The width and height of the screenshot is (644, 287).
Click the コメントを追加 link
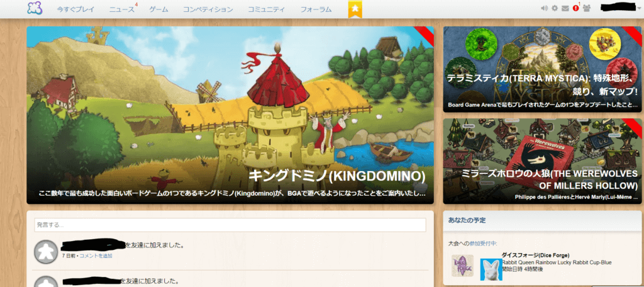pos(96,256)
